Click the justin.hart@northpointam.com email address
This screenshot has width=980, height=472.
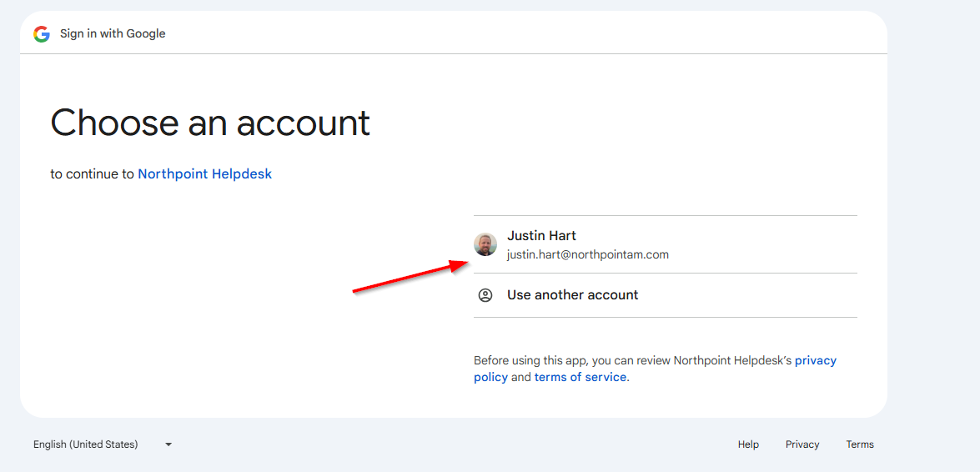587,254
